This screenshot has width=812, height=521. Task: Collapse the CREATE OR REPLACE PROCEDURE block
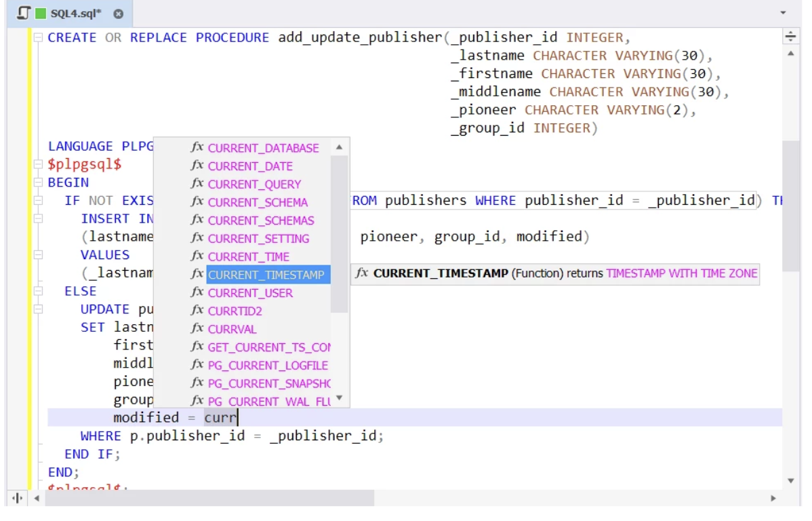[x=39, y=37]
